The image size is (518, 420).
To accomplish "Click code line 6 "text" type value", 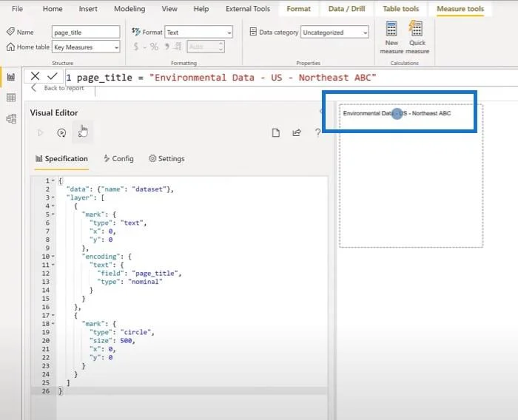I will pyautogui.click(x=132, y=223).
